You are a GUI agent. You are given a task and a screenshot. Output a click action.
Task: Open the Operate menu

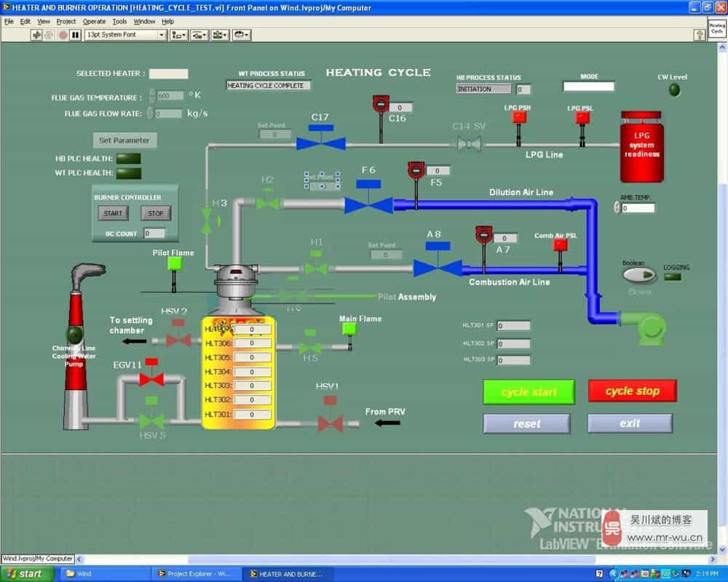[94, 21]
